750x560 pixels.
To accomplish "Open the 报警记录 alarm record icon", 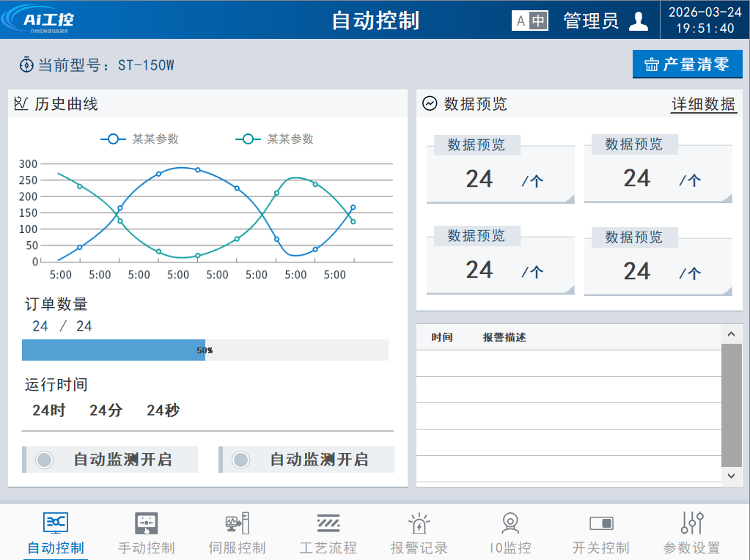I will 419,523.
